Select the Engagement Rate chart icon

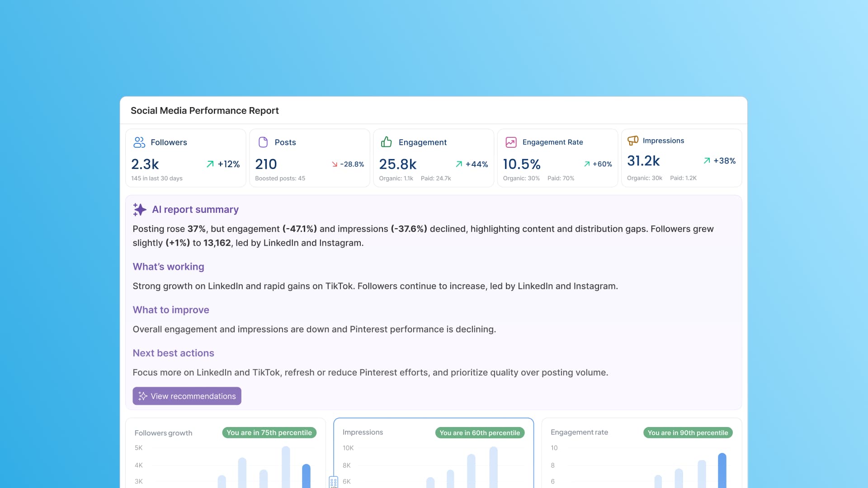(x=511, y=142)
